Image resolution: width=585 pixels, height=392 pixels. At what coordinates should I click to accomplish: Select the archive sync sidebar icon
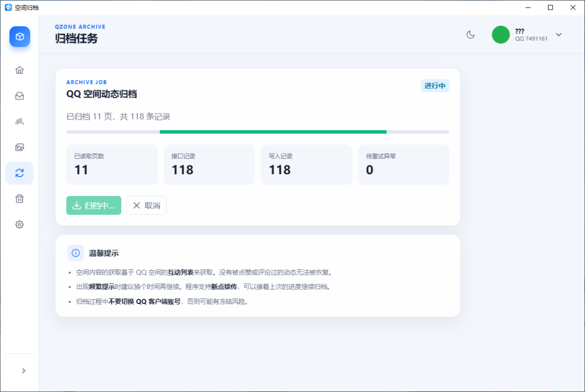19,173
